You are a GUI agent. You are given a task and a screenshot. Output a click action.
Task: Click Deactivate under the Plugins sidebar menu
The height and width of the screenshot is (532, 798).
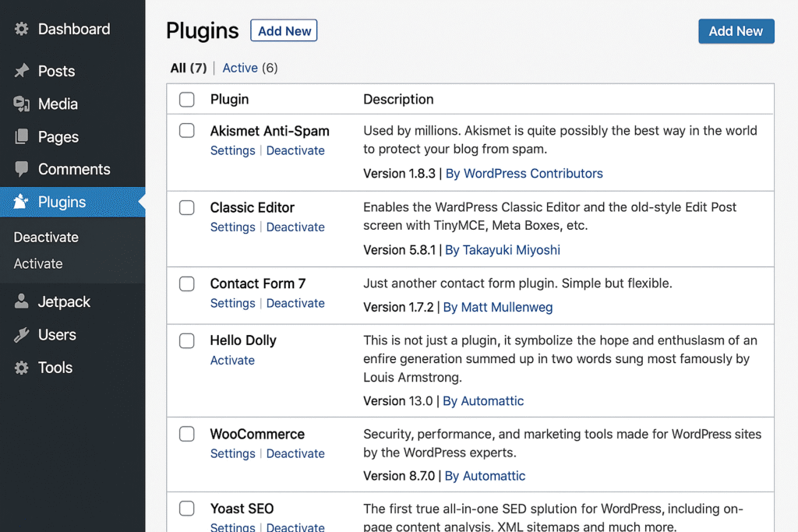pos(46,237)
